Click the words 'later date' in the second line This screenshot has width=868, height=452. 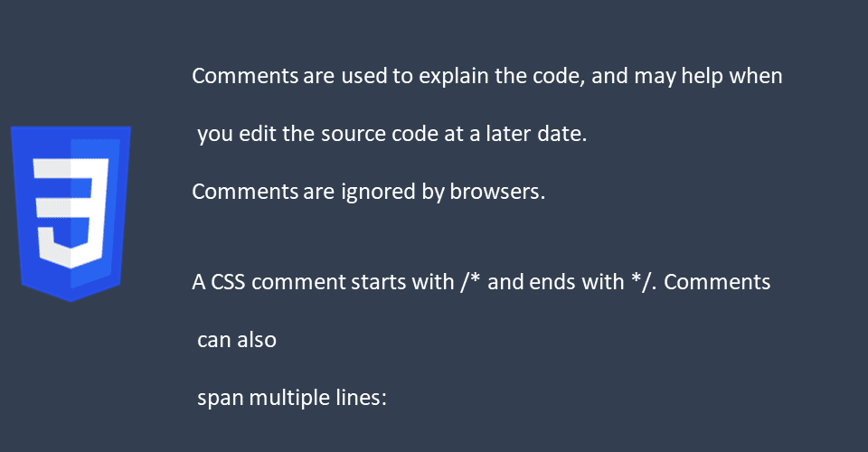tap(533, 134)
